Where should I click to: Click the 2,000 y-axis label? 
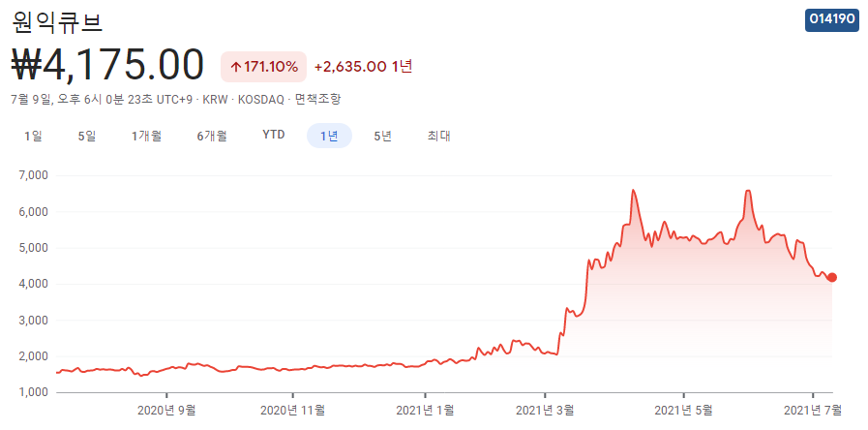click(34, 356)
